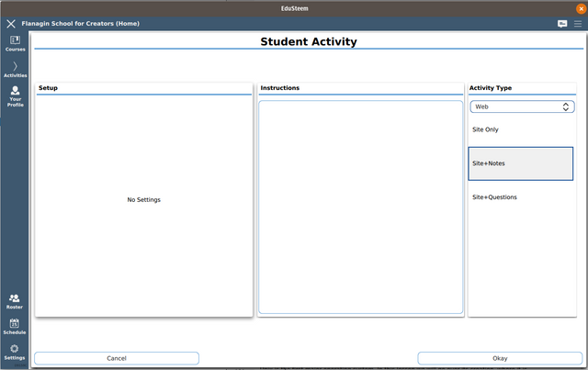Open the Schedule calendar icon

(15, 327)
